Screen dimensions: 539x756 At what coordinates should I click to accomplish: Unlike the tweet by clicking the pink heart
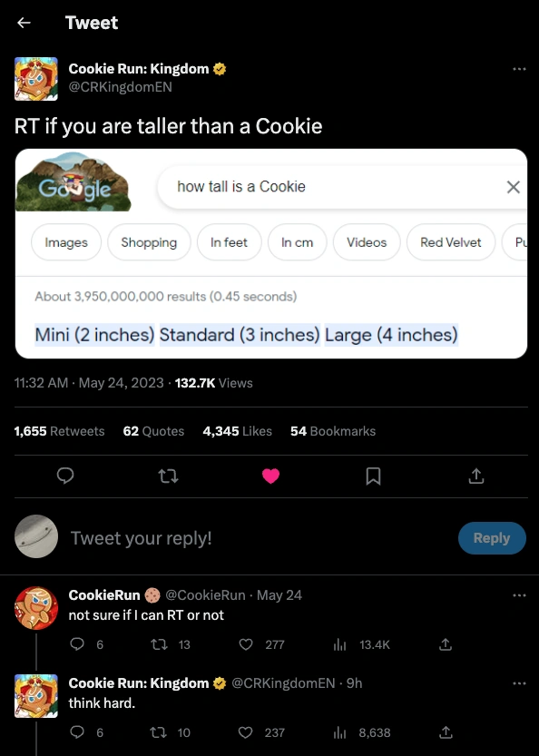(270, 476)
